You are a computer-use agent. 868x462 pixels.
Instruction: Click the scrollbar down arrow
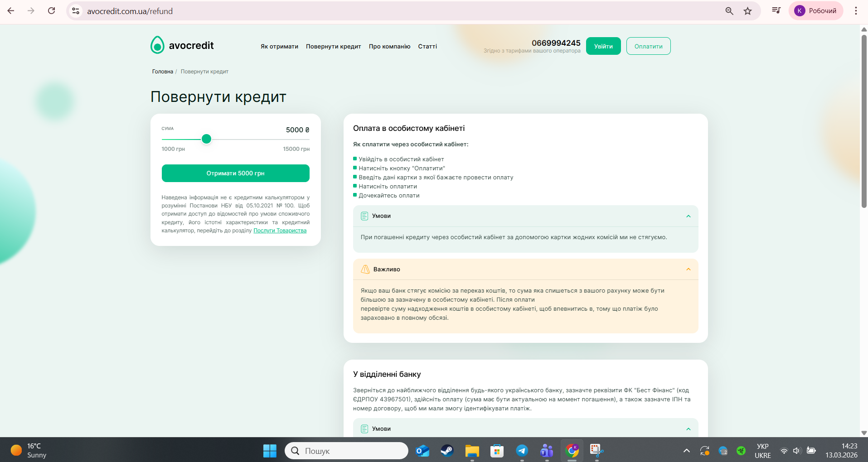[864, 433]
